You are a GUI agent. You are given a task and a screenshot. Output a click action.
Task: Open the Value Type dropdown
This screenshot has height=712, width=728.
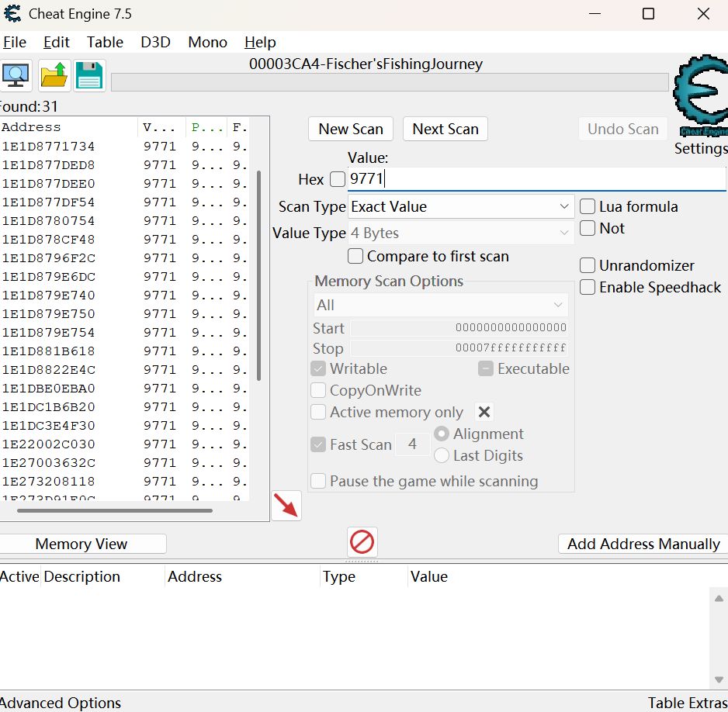(x=460, y=233)
